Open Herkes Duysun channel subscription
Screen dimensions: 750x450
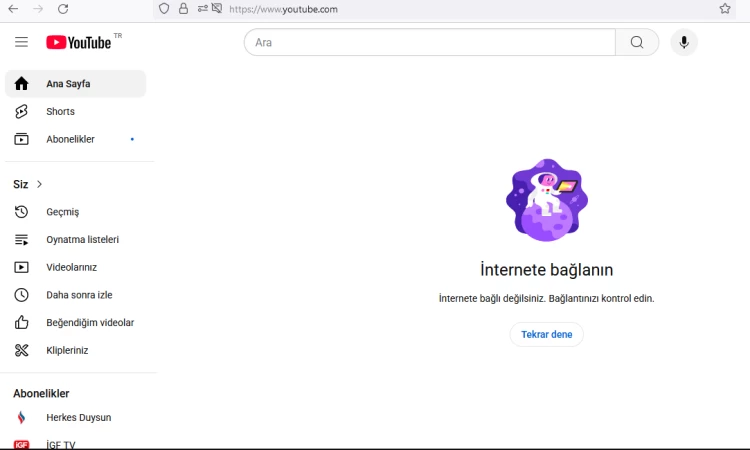[x=78, y=417]
